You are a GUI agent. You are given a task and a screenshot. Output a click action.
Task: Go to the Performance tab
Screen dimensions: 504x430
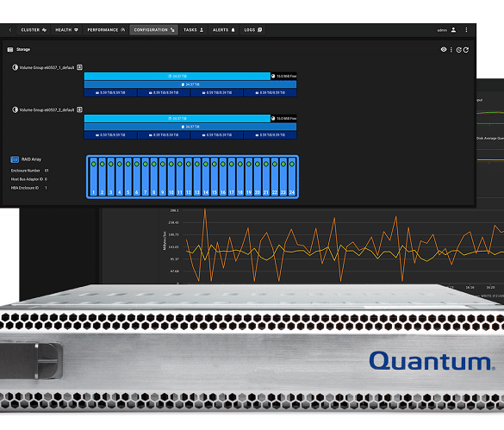[106, 30]
